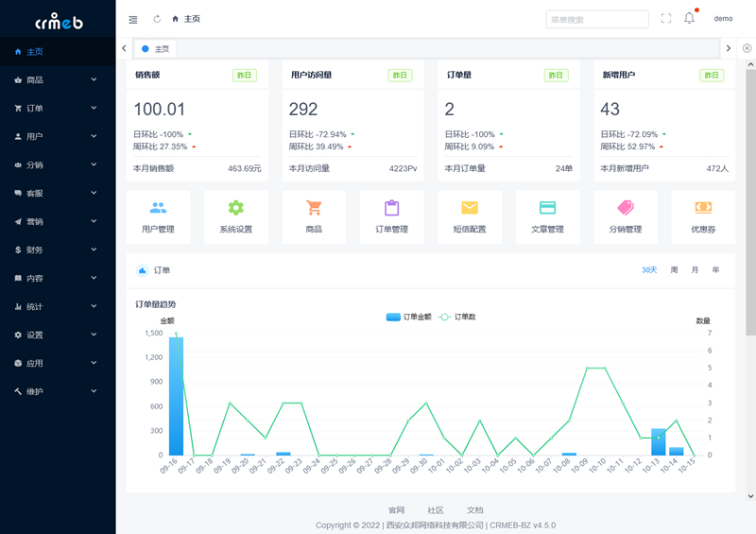Expand the 商品 sidebar menu

[x=58, y=80]
